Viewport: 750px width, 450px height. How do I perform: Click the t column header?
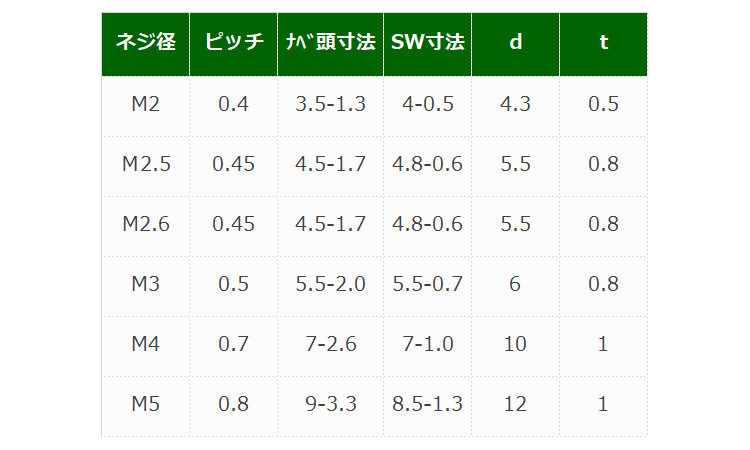(603, 44)
